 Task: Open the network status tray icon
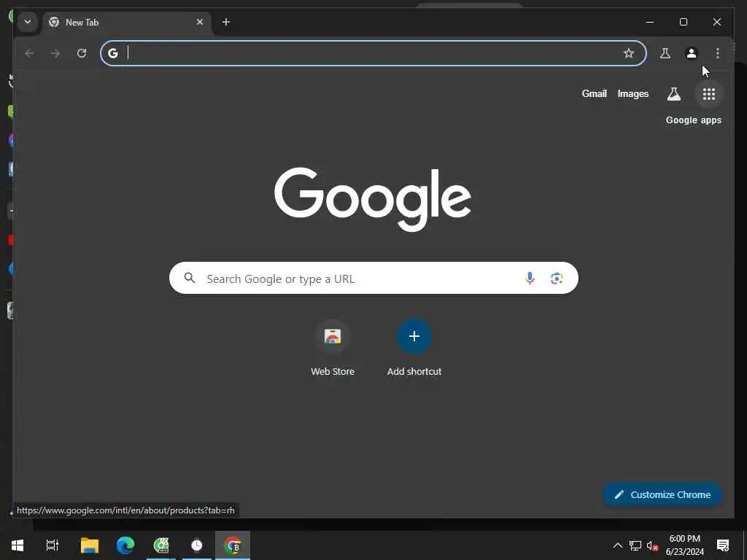click(x=635, y=545)
